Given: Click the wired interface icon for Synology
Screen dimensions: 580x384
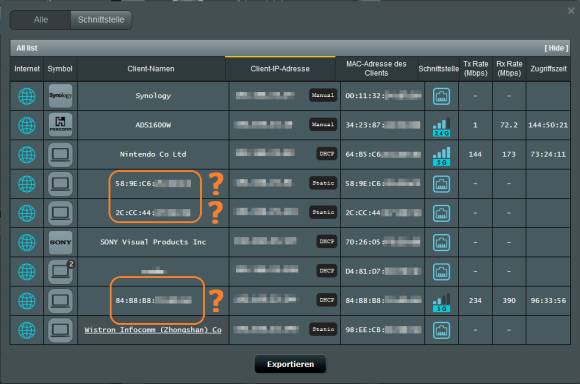Looking at the screenshot, I should 441,96.
